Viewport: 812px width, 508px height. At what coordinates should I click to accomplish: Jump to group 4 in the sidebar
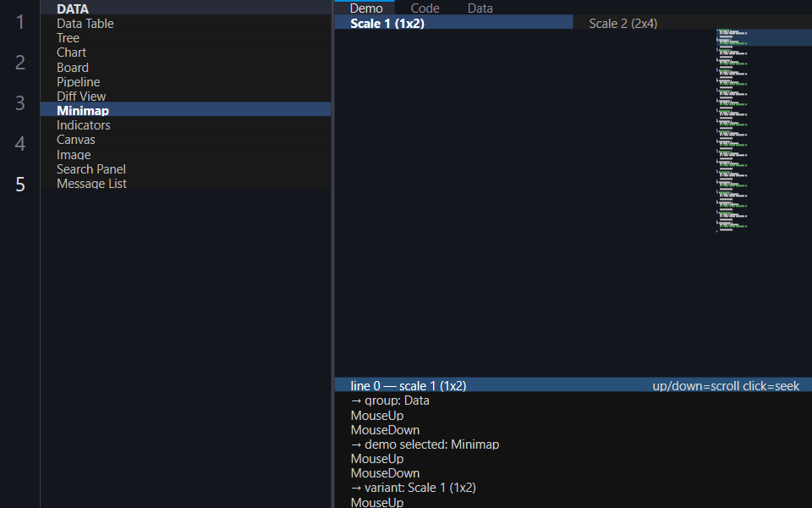[x=20, y=143]
